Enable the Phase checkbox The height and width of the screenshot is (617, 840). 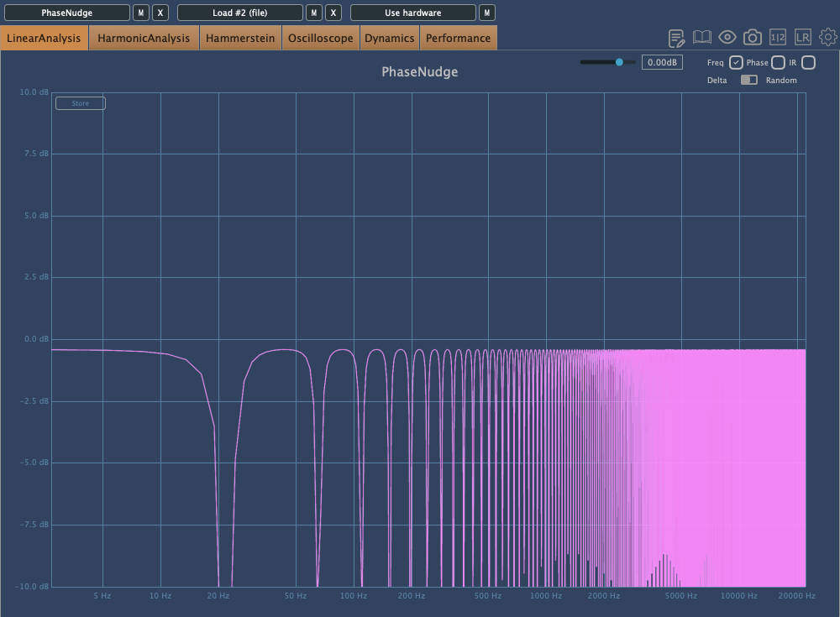click(x=778, y=63)
